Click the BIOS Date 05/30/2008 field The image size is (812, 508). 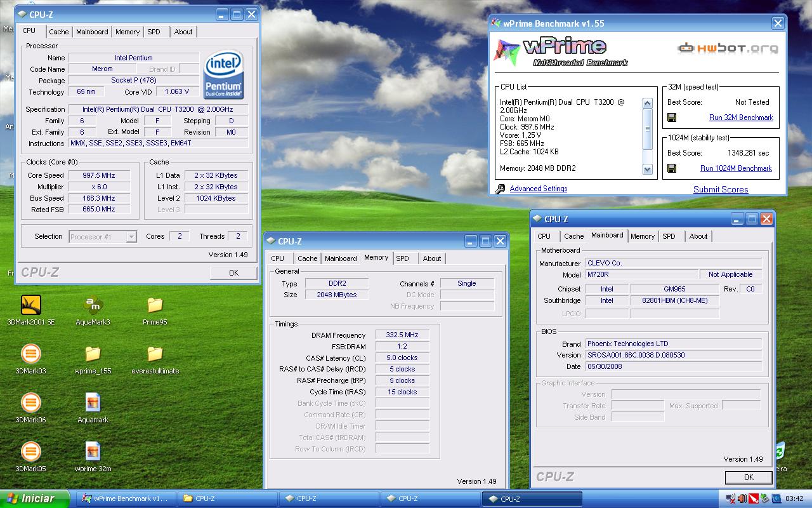pyautogui.click(x=674, y=366)
